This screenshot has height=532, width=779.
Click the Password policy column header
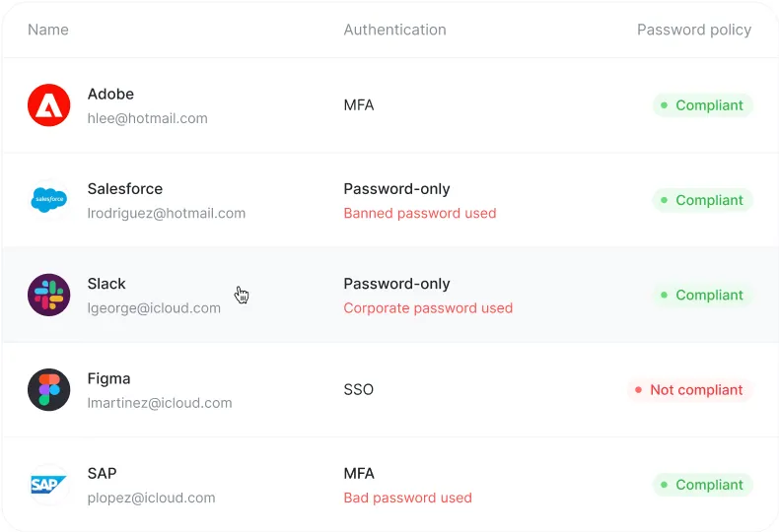[x=693, y=30]
